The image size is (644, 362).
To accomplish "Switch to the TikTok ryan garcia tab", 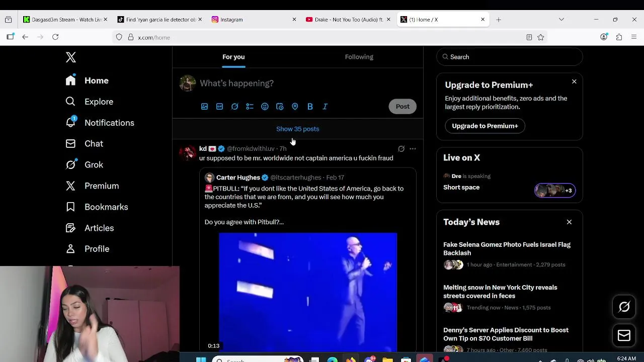I will [159, 20].
